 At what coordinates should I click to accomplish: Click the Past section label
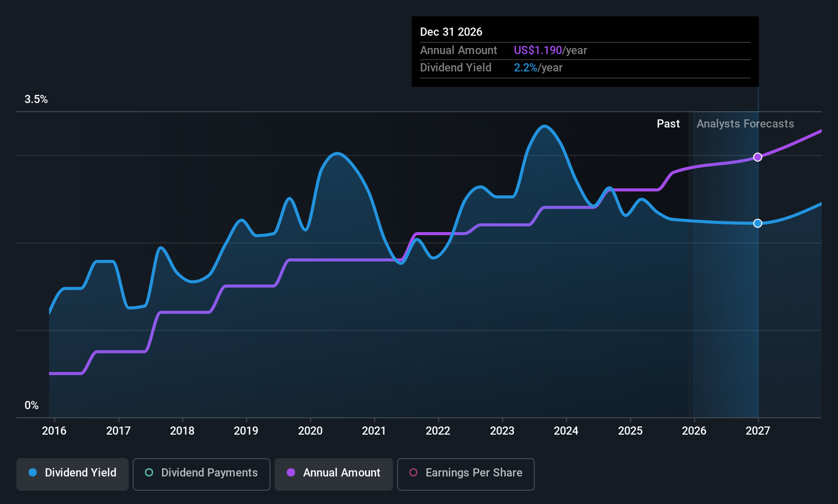[668, 124]
